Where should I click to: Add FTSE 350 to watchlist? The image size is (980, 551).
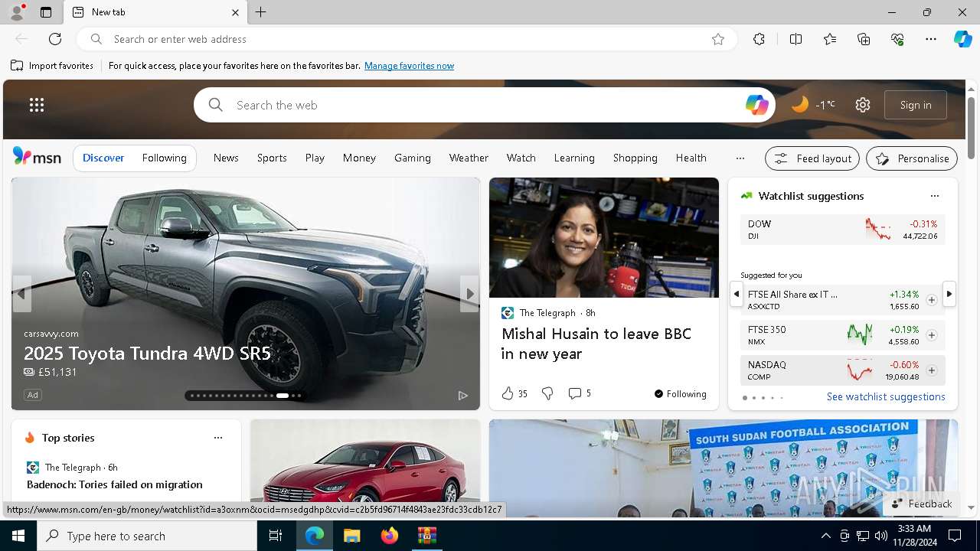pos(931,335)
